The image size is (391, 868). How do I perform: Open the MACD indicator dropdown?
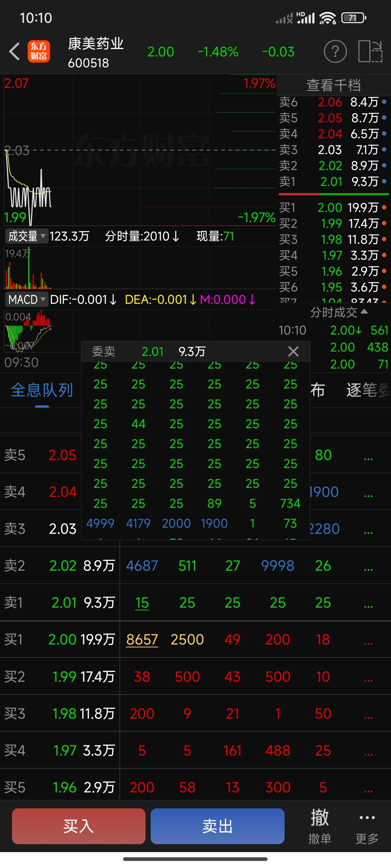(x=26, y=299)
